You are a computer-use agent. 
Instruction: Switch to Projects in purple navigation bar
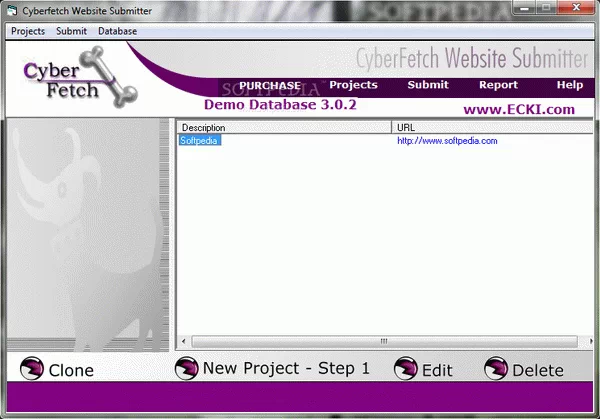tap(354, 85)
